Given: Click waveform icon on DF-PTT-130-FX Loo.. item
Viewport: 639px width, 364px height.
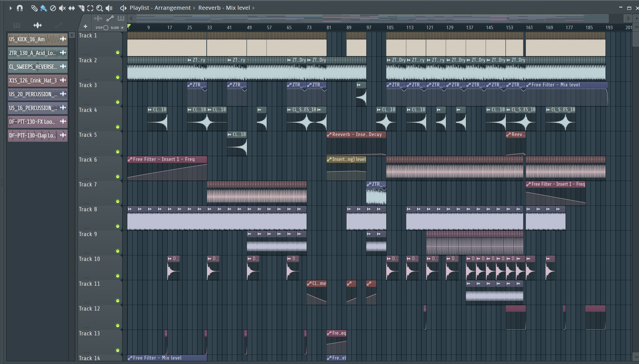Looking at the screenshot, I should (63, 121).
